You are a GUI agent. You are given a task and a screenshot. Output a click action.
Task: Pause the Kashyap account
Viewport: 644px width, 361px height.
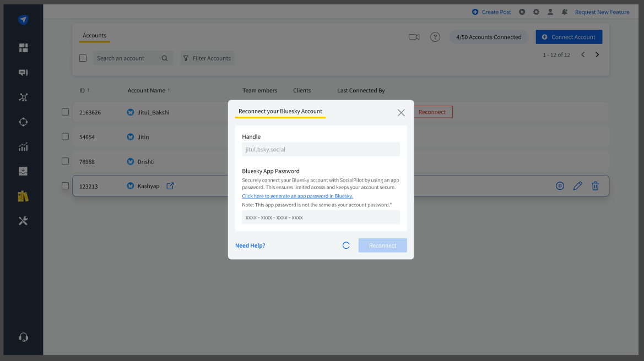pyautogui.click(x=560, y=186)
